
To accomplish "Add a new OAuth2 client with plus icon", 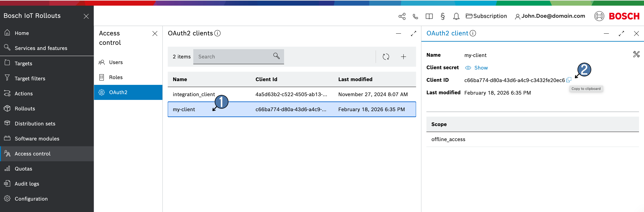I will coord(403,57).
